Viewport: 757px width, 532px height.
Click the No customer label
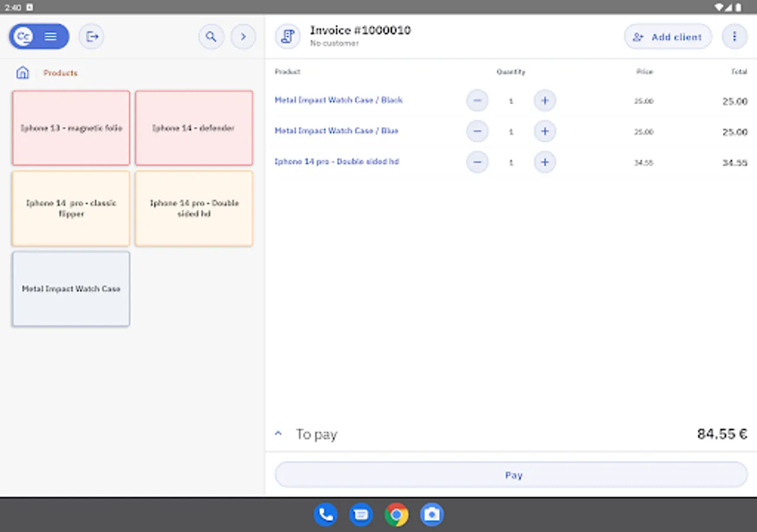point(334,43)
